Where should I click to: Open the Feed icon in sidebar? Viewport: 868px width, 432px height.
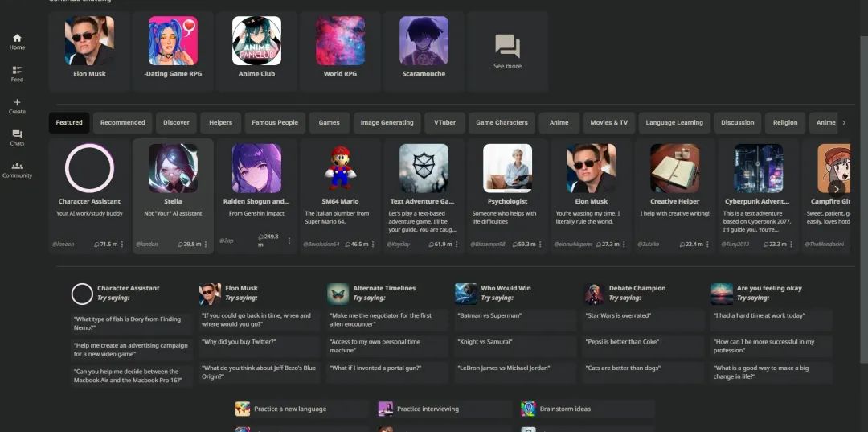pos(17,70)
